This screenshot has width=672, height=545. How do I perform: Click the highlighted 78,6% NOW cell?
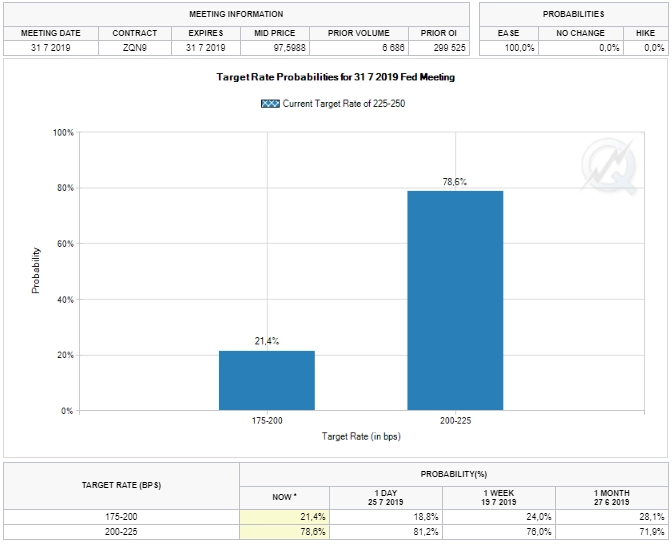(285, 532)
